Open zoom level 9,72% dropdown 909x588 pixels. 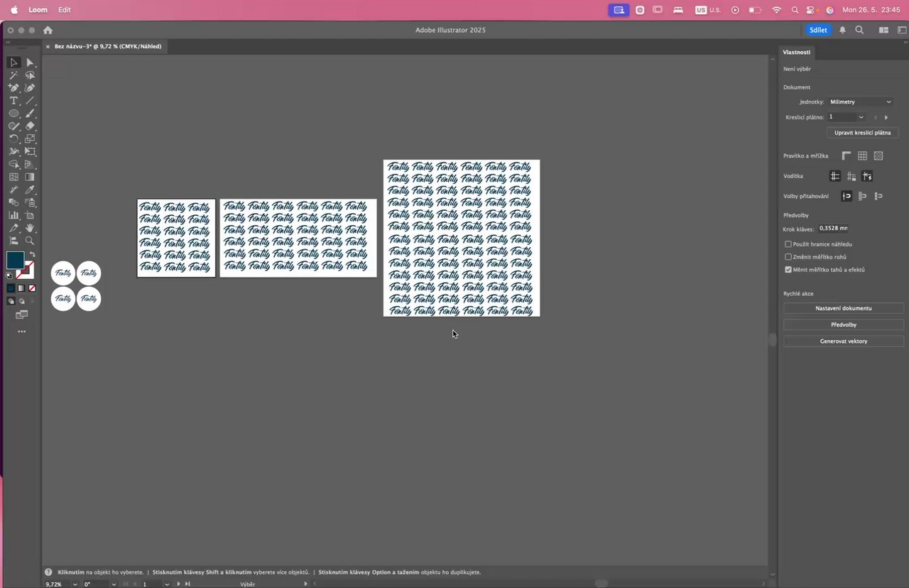click(x=75, y=584)
